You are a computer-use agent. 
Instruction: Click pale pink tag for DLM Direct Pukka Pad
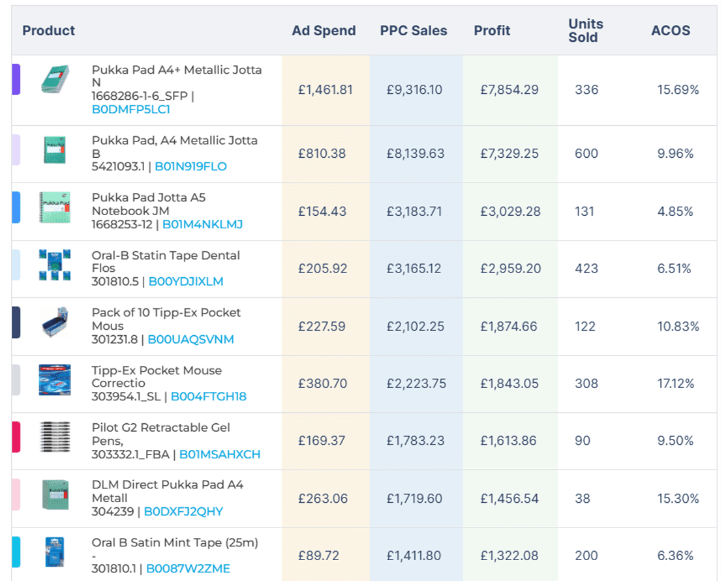(16, 495)
